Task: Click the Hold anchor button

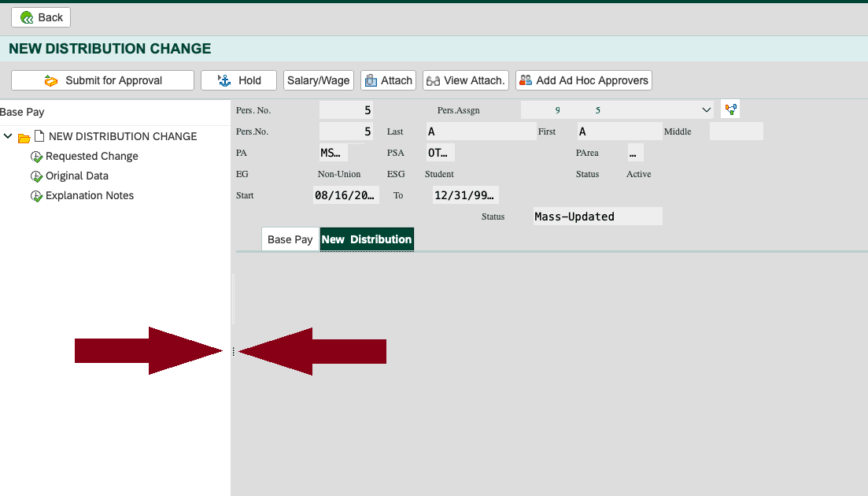Action: [238, 80]
